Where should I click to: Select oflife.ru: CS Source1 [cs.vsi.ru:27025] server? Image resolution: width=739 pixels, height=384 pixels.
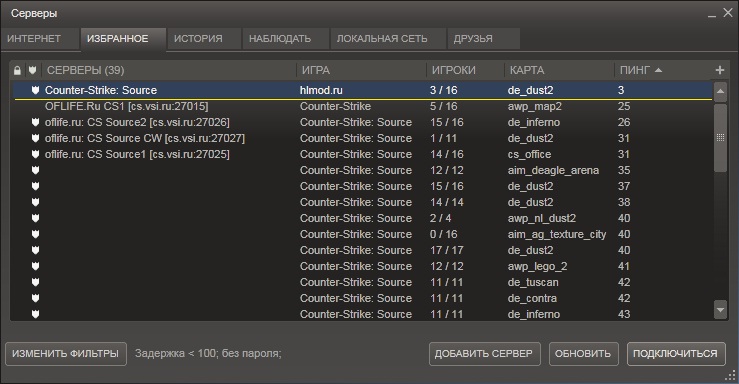tap(363, 154)
